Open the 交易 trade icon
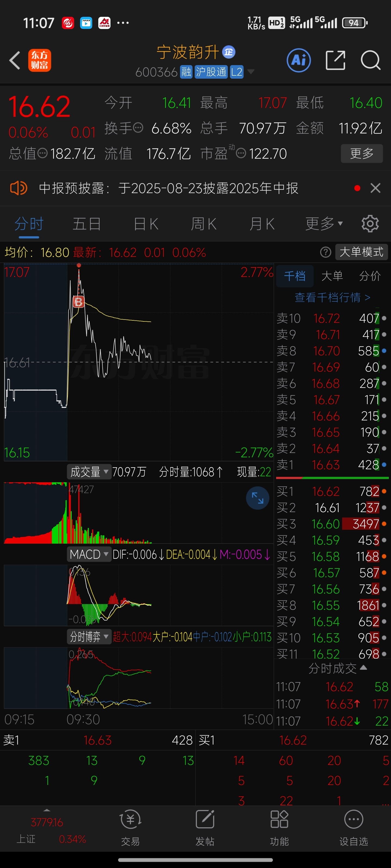Image resolution: width=391 pixels, height=868 pixels. click(x=130, y=828)
